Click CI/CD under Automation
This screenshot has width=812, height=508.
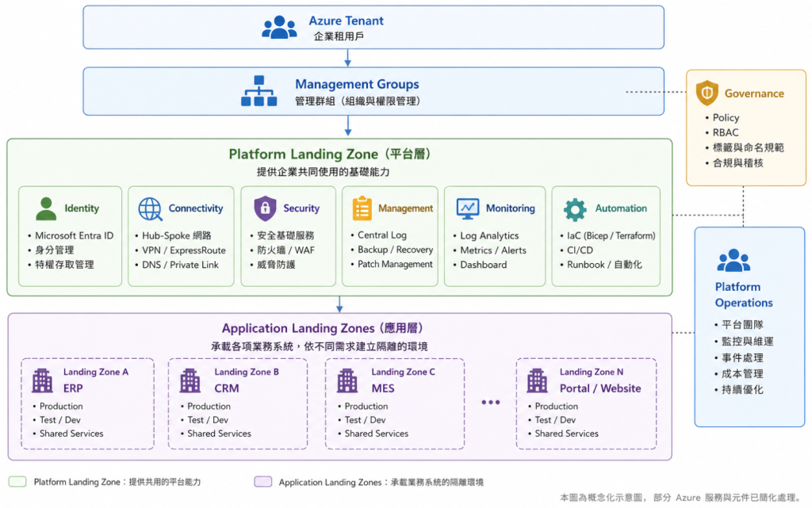[x=580, y=250]
